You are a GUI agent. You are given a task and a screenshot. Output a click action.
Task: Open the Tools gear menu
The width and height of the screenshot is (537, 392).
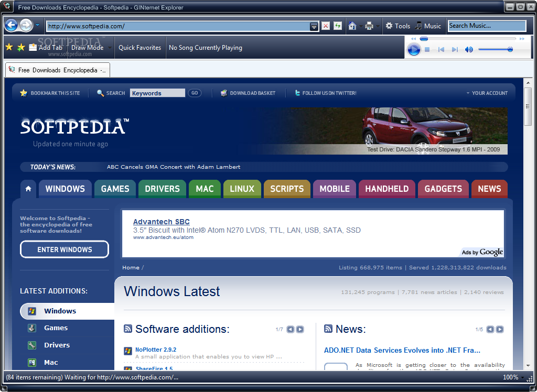coord(398,26)
